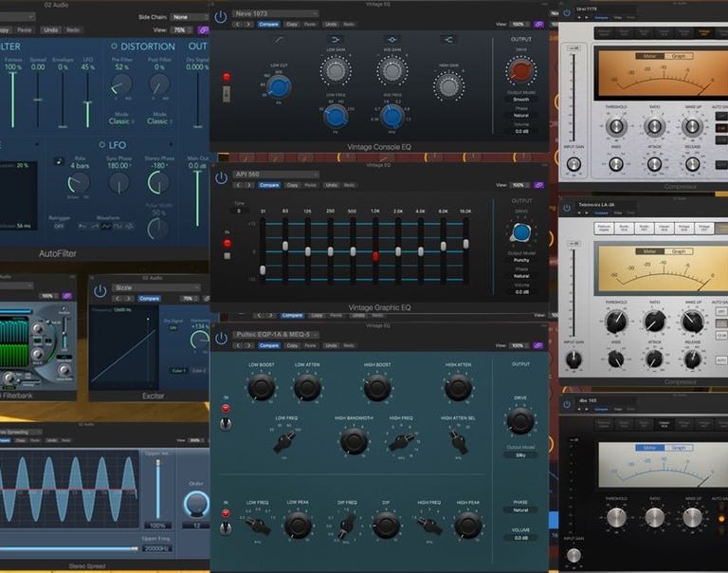Image resolution: width=728 pixels, height=573 pixels.
Task: Toggle power button of Exciter plugin
Action: click(x=100, y=291)
